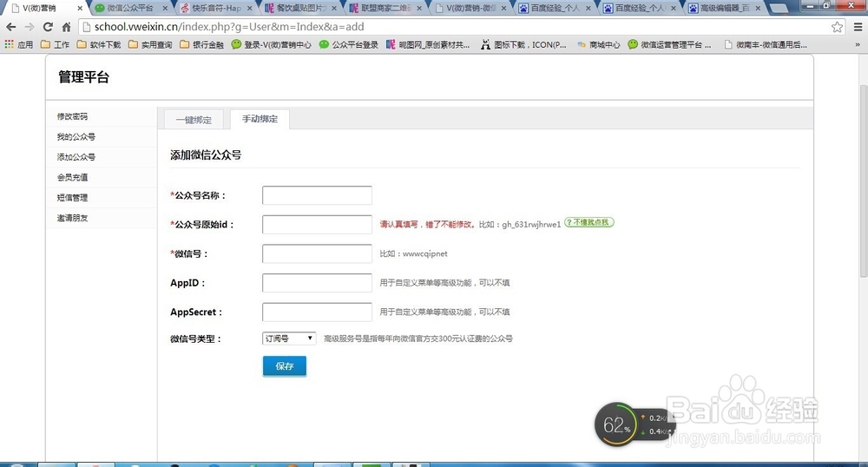Open the 银行金融 bookmark folder

[201, 44]
